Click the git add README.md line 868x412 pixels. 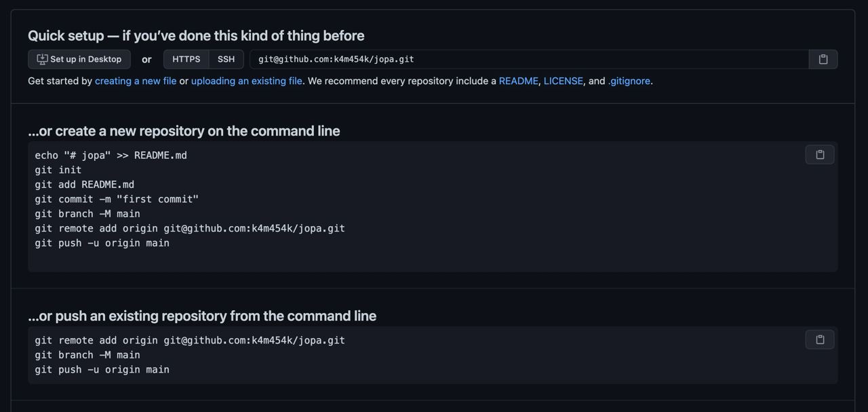[x=85, y=185]
